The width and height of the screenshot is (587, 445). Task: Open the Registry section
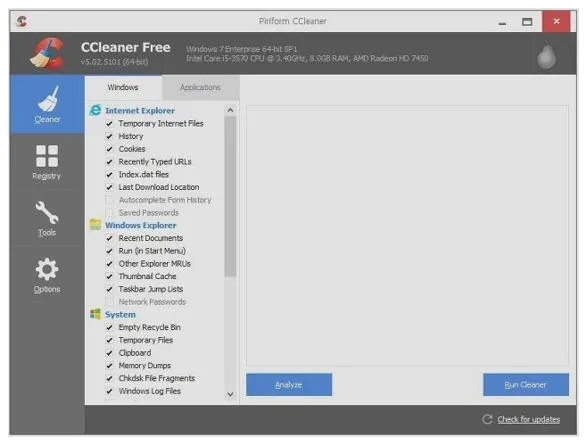[x=47, y=162]
